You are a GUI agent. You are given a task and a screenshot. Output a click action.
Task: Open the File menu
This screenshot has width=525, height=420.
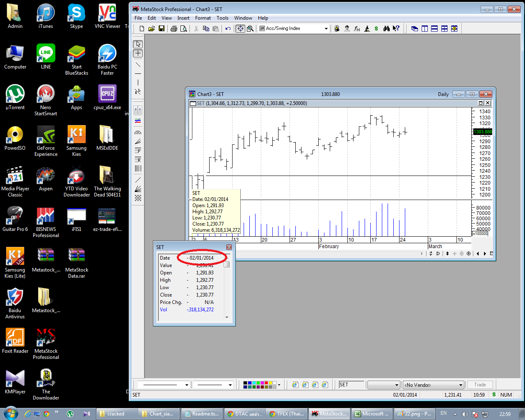coord(138,18)
